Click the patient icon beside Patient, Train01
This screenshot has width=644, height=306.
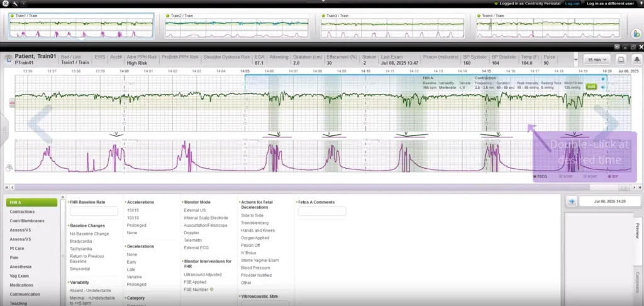pos(8,59)
